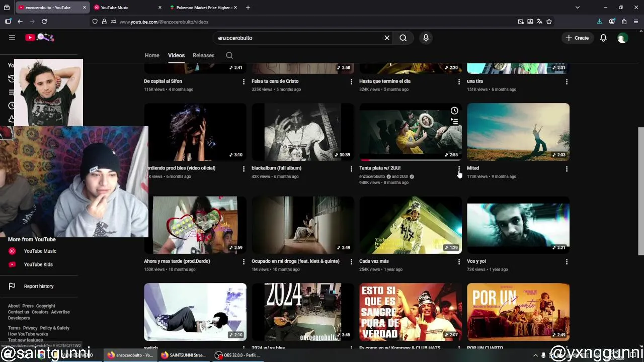Viewport: 644px width, 362px height.
Task: Open browser extensions menu
Action: pyautogui.click(x=624, y=22)
